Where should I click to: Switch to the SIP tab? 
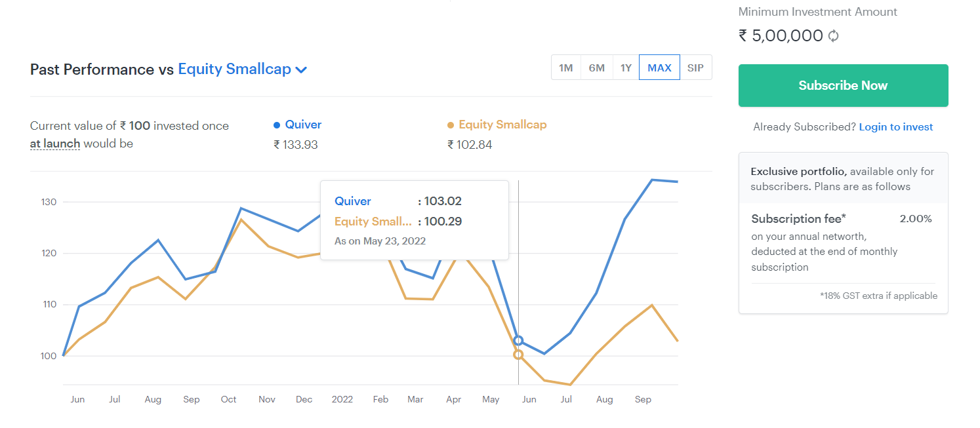695,68
